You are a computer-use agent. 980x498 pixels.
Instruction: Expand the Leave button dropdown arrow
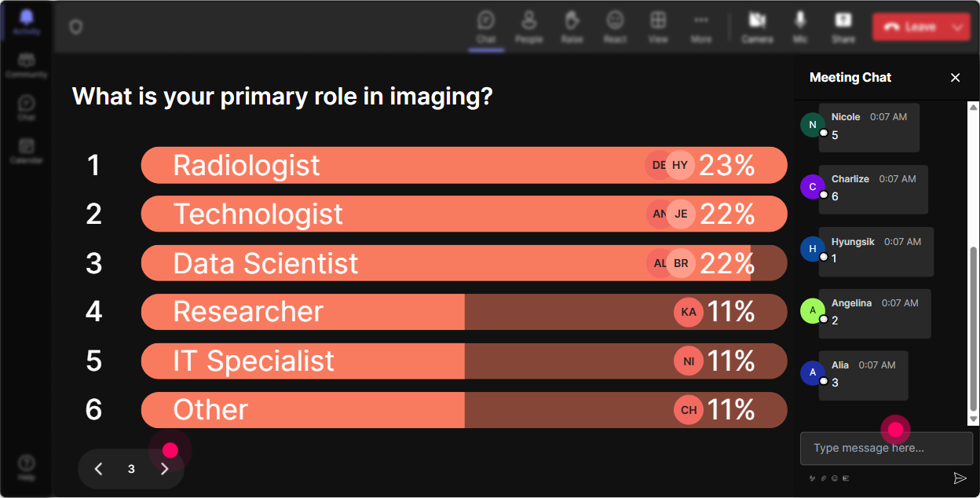(957, 27)
